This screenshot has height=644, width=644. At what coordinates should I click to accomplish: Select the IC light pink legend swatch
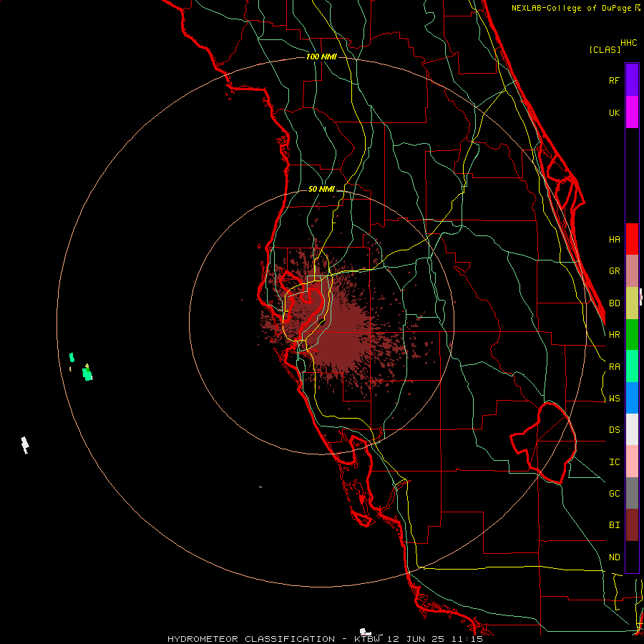pos(632,462)
